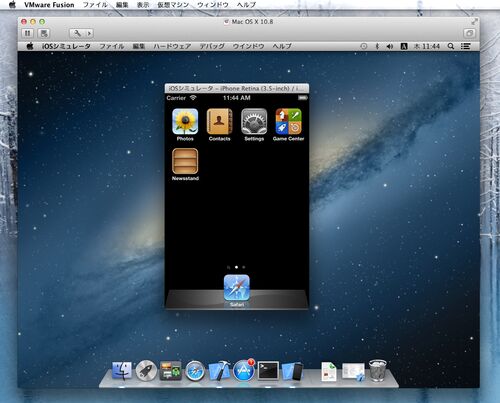Open the デバッグ menu
The width and height of the screenshot is (500, 403).
coord(212,46)
